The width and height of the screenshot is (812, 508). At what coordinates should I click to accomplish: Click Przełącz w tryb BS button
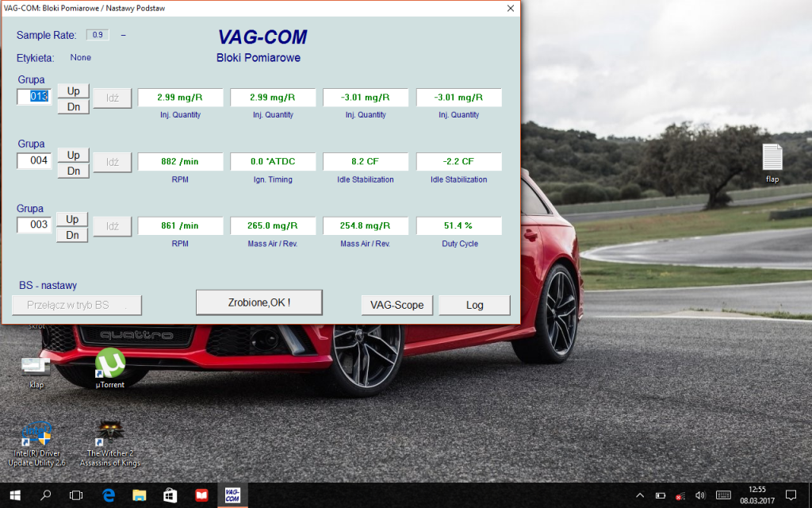77,306
